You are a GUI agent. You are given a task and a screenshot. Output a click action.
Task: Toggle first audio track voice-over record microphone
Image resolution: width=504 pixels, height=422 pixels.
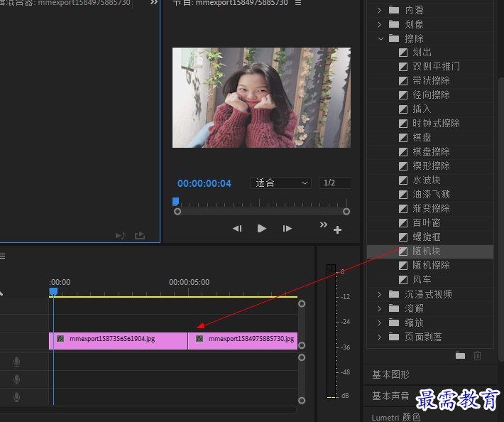[17, 362]
